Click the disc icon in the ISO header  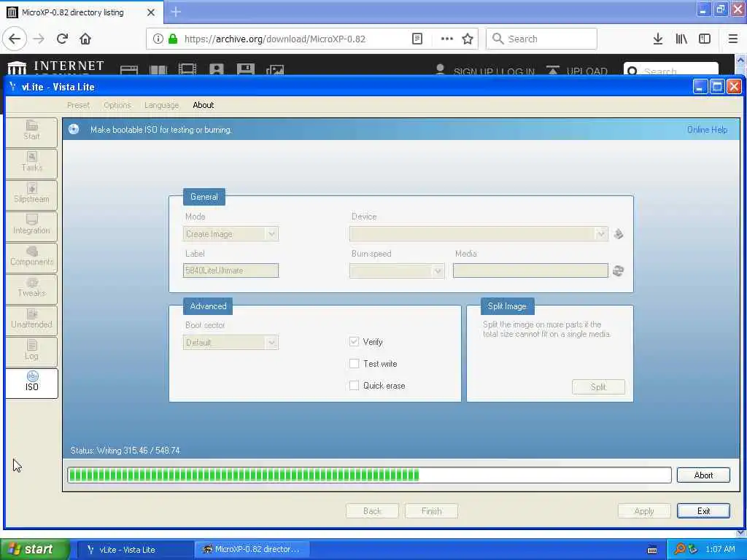tap(74, 129)
